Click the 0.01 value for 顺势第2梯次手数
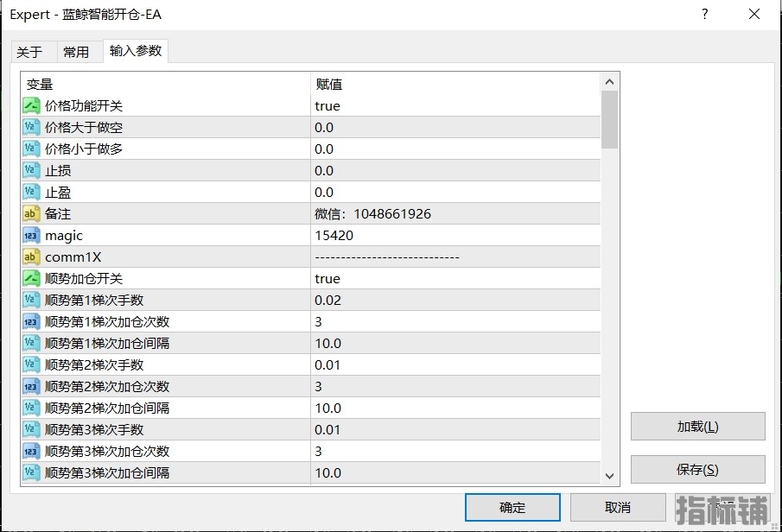 (455, 365)
